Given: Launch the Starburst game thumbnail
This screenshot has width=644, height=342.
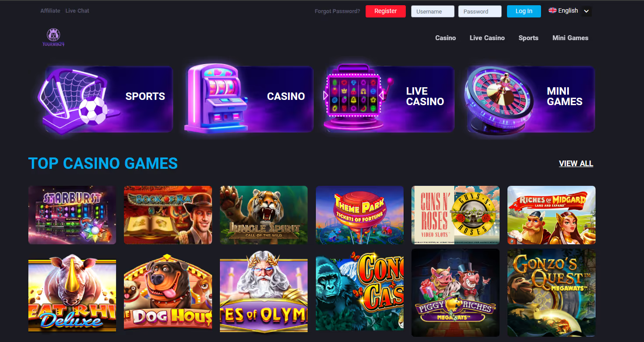Looking at the screenshot, I should click(72, 215).
